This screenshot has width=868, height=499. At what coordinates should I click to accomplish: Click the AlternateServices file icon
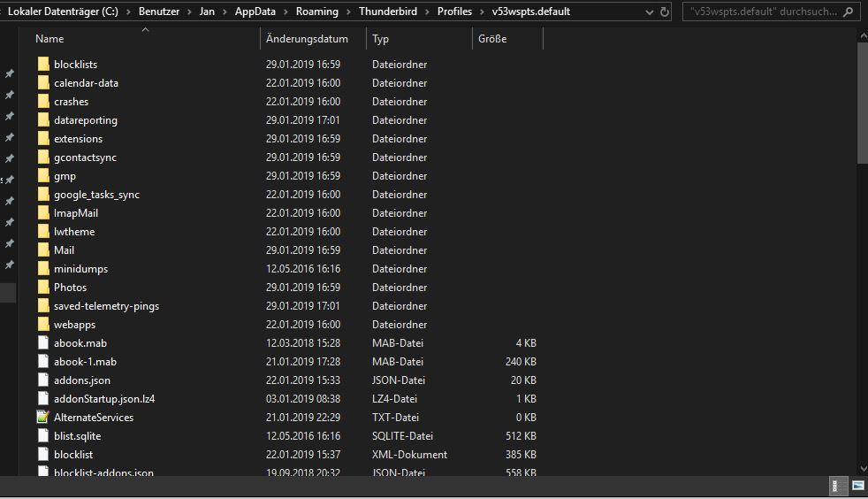click(43, 418)
